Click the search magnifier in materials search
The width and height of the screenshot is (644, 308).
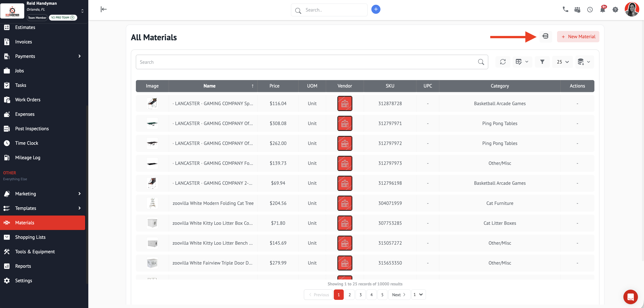(x=481, y=62)
